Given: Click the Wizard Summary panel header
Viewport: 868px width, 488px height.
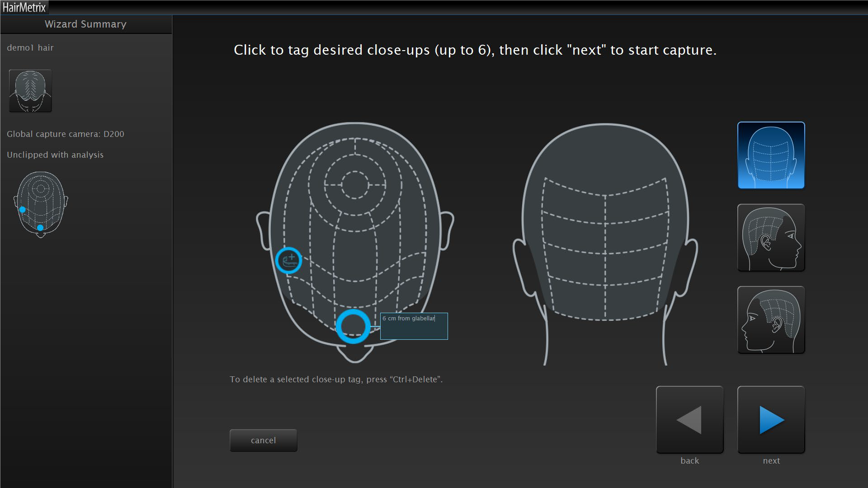Looking at the screenshot, I should click(x=85, y=24).
